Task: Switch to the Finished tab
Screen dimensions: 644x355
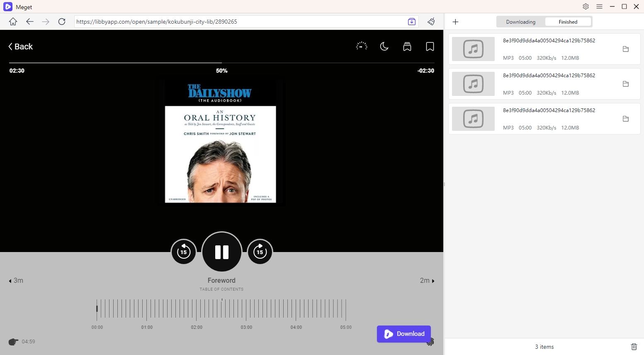Action: pyautogui.click(x=568, y=22)
